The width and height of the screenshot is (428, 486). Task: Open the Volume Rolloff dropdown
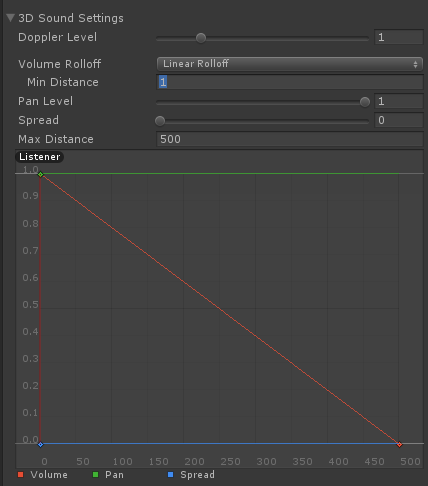pyautogui.click(x=290, y=64)
